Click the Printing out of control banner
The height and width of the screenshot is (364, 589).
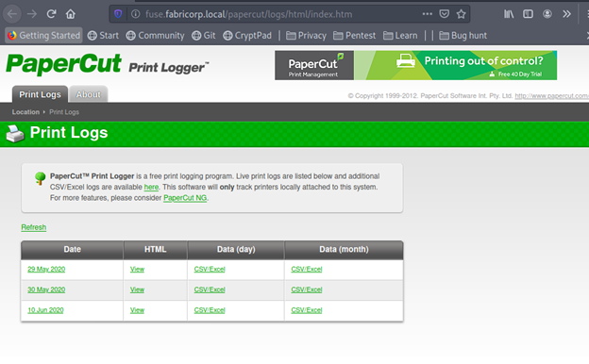pos(416,65)
